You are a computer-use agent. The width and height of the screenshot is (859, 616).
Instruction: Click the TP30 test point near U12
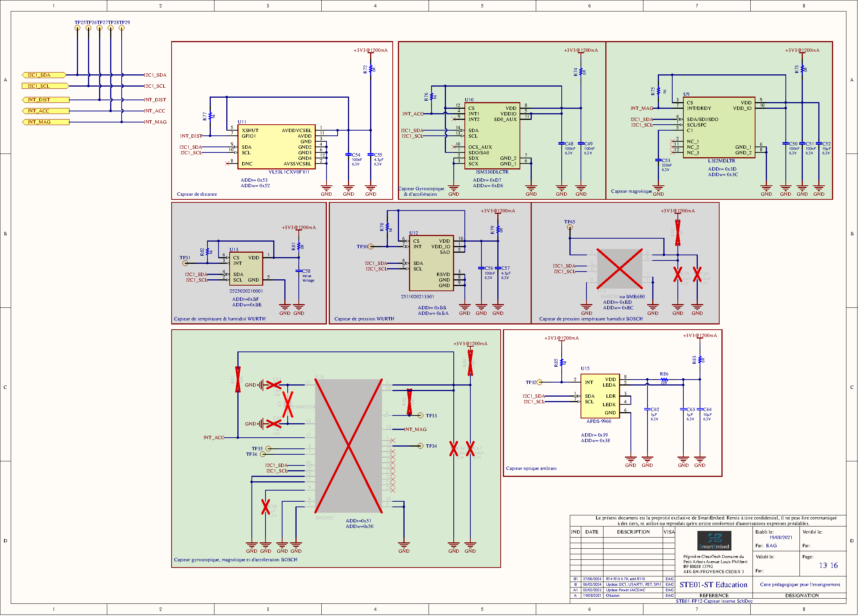point(371,247)
